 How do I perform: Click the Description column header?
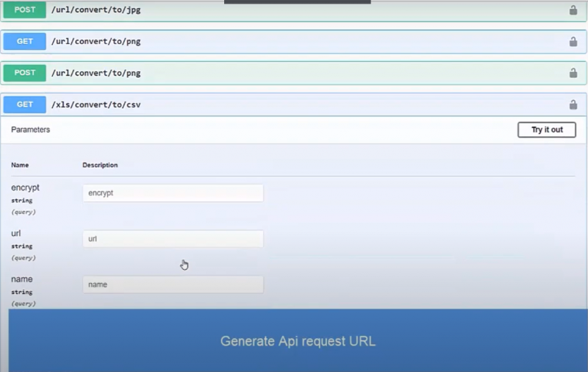100,165
